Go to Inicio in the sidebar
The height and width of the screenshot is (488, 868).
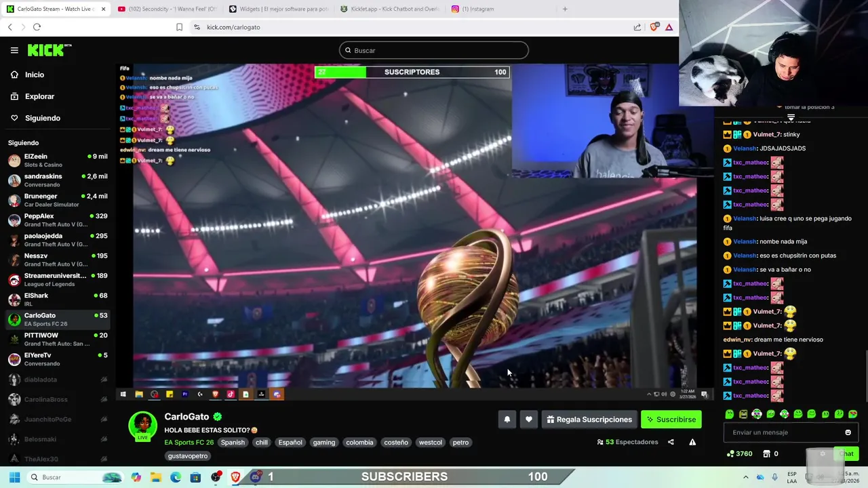tap(35, 75)
